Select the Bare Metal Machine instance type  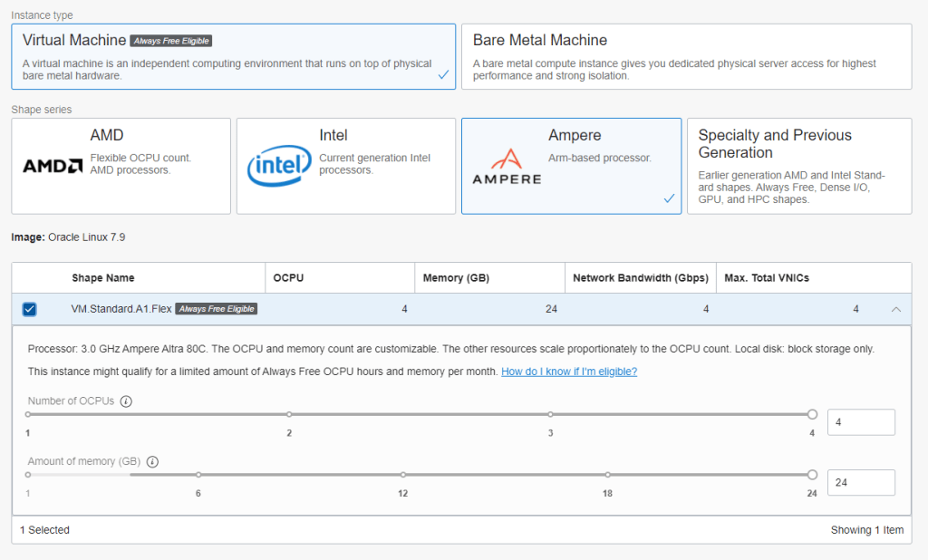[x=686, y=56]
